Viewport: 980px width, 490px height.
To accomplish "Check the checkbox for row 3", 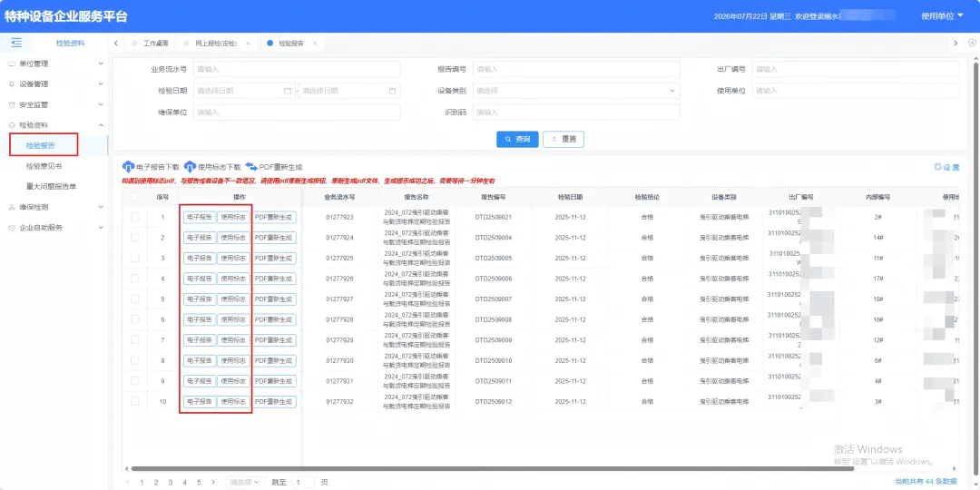I will tap(134, 258).
